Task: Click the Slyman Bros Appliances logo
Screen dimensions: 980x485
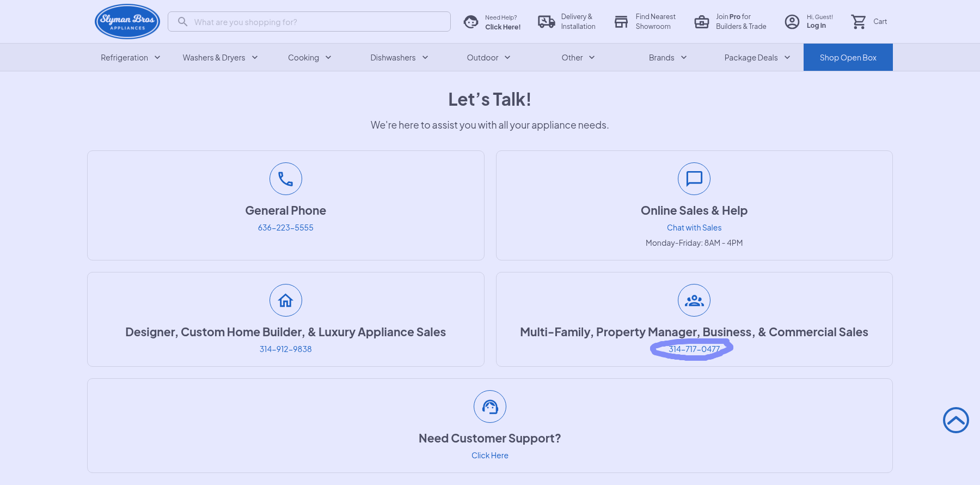Action: (x=127, y=22)
